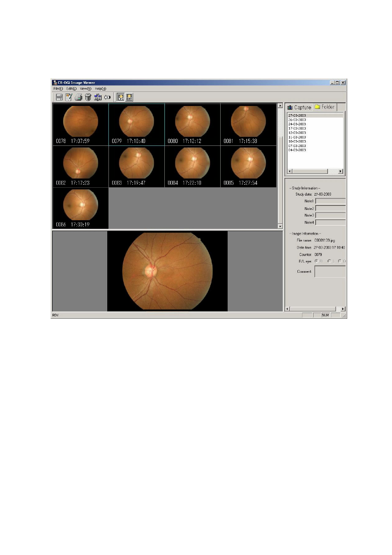The width and height of the screenshot is (392, 555).
Task: Select thumbnail 0079 taken at 17:10:40
Action: click(x=136, y=124)
